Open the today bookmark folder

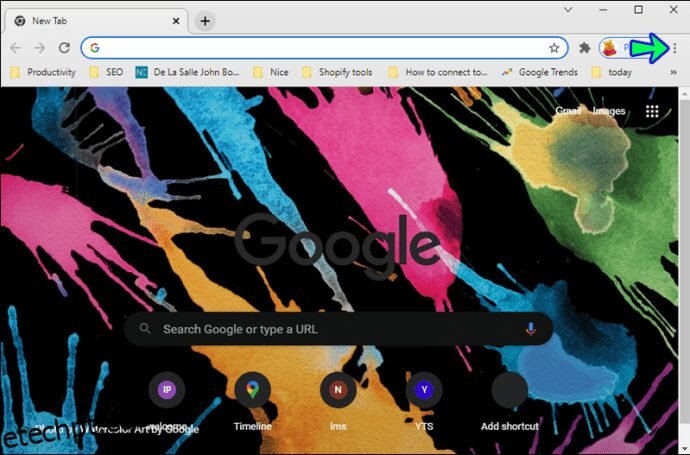(612, 72)
